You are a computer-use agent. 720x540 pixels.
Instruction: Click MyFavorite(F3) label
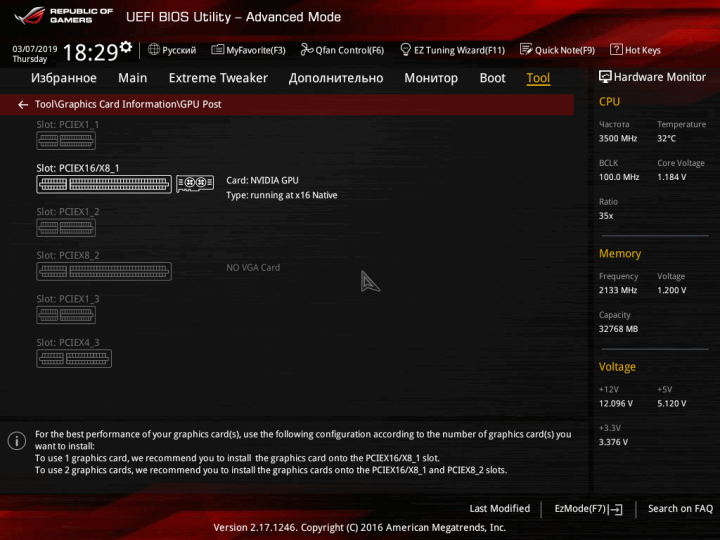[256, 50]
